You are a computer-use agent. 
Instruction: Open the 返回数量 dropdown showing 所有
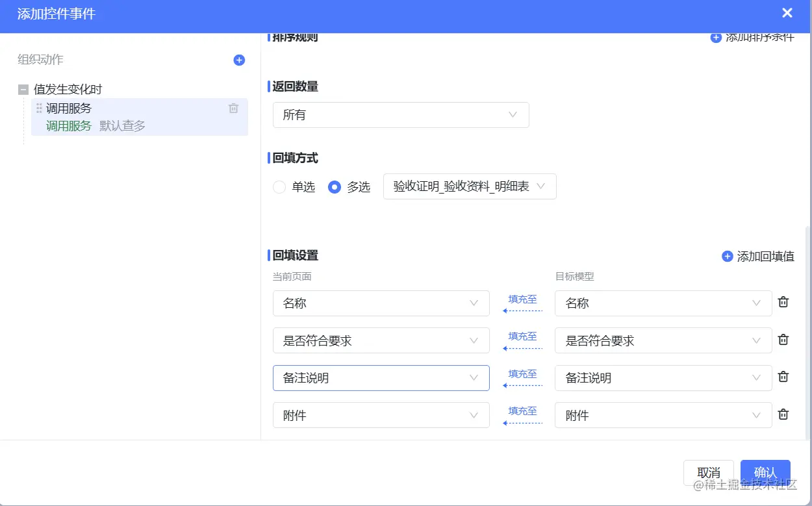tap(401, 115)
